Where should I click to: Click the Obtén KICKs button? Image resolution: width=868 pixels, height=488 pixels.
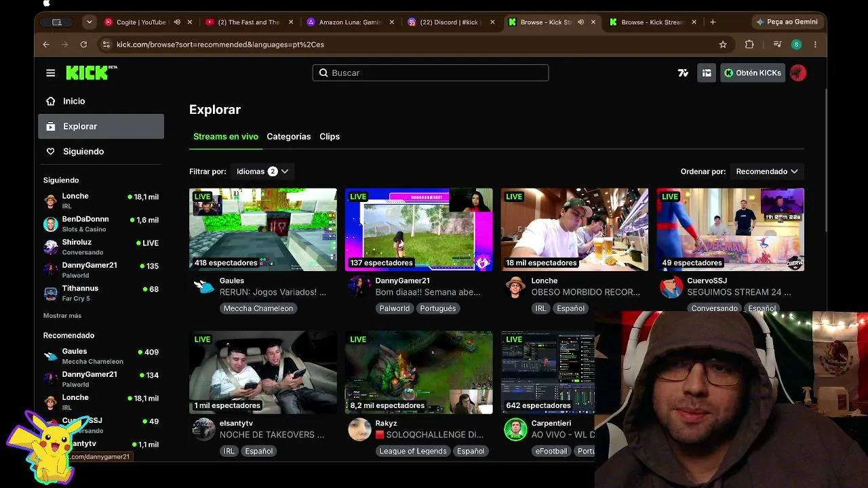tap(753, 73)
